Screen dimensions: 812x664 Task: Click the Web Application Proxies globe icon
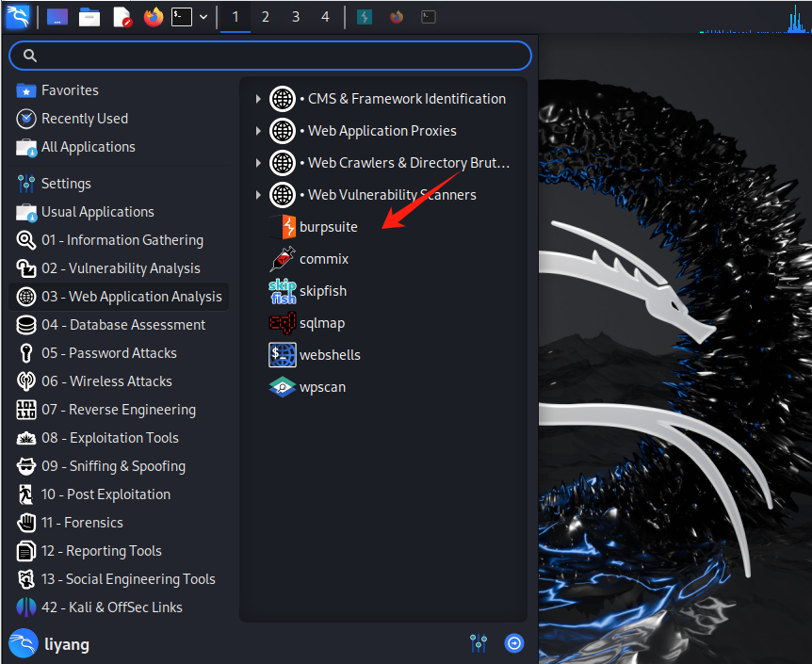283,131
